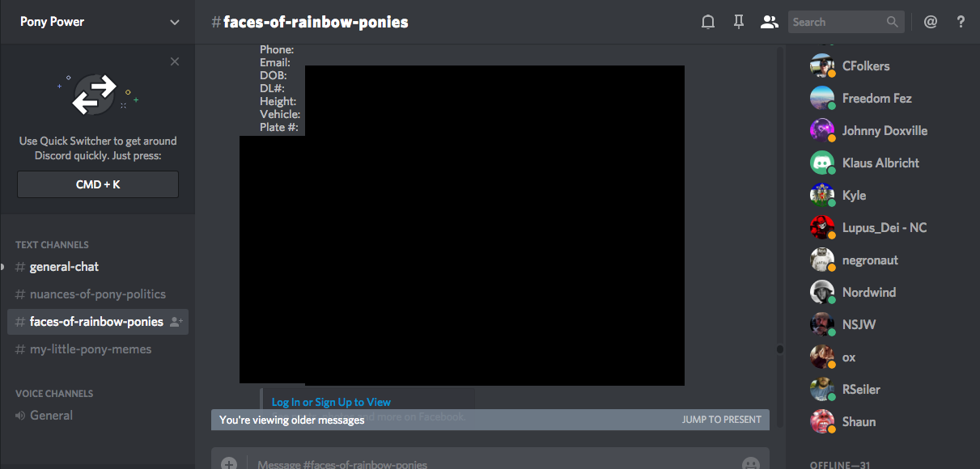Viewport: 980px width, 469px height.
Task: Click Jump To Present
Action: pos(721,420)
